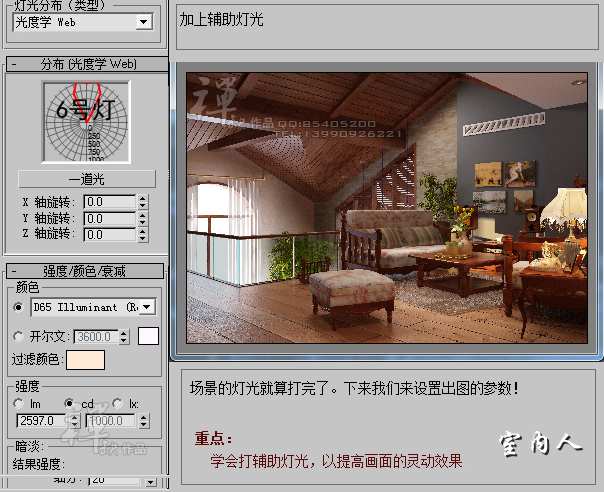Viewport: 604px width, 492px height.
Task: Click the 一道光 web file button
Action: [x=87, y=179]
